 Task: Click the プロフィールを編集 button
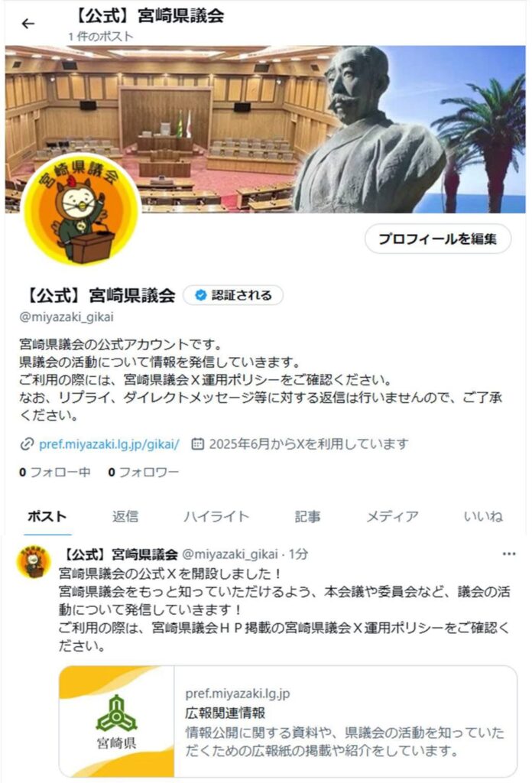[x=438, y=239]
